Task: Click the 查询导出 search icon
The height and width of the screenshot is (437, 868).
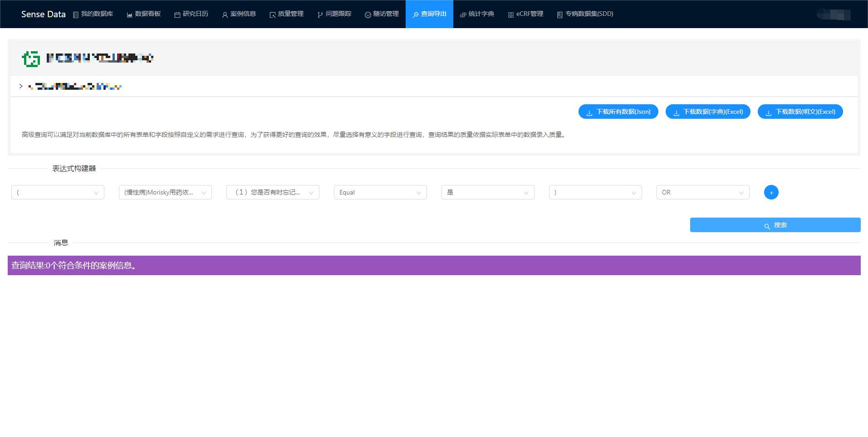Action: click(x=416, y=15)
